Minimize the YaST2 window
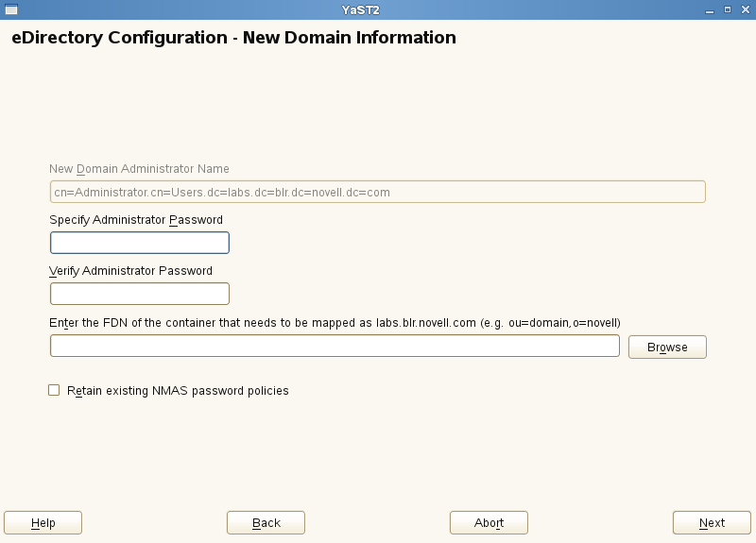Image resolution: width=756 pixels, height=543 pixels. 709,8
